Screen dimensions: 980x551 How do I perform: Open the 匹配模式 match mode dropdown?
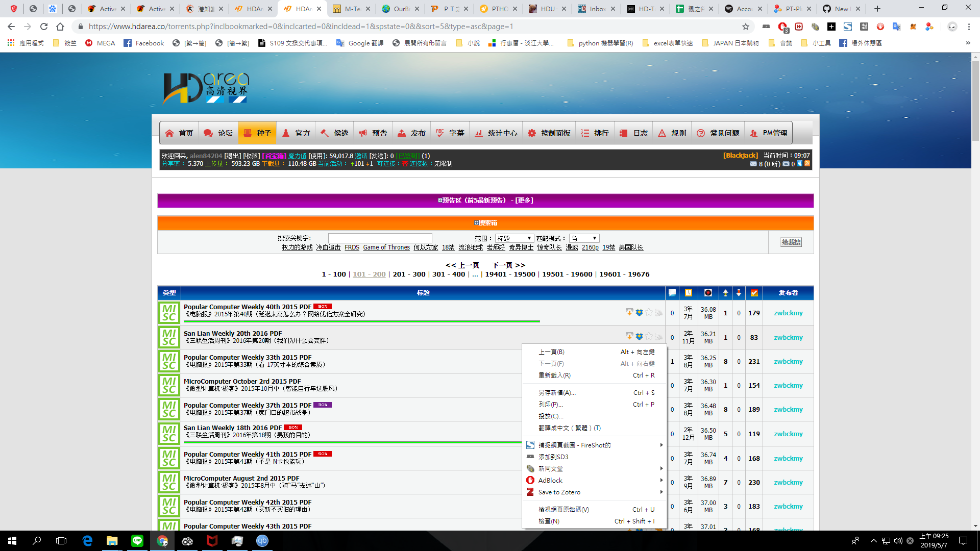click(584, 238)
